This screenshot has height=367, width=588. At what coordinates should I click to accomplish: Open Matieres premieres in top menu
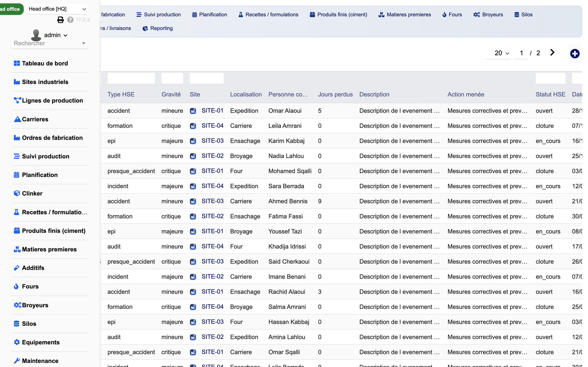point(405,14)
